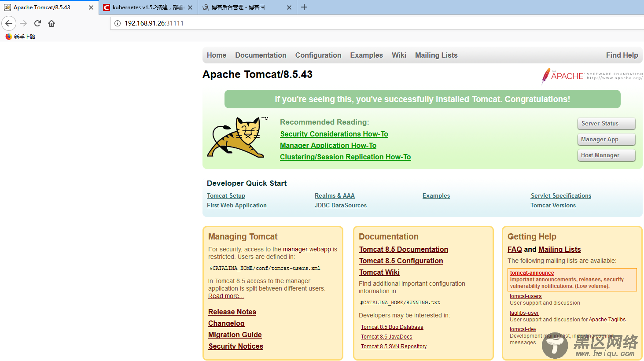Close the 博客后台管理 tab

[289, 7]
